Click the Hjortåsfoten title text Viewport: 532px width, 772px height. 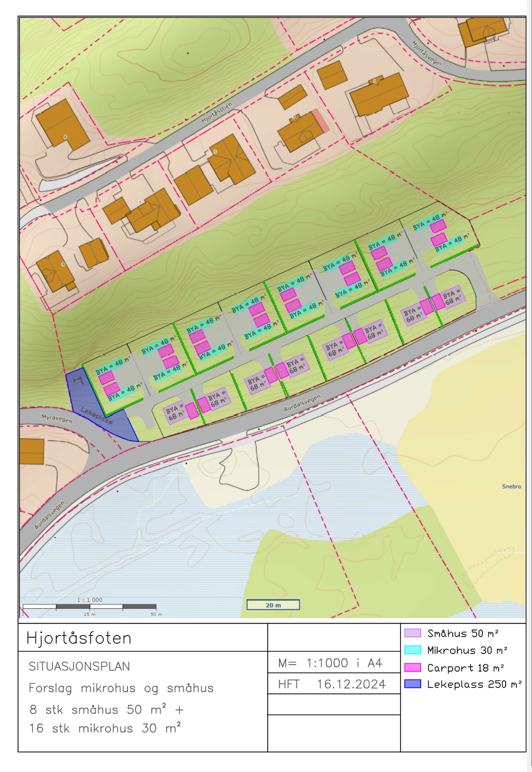(x=79, y=638)
